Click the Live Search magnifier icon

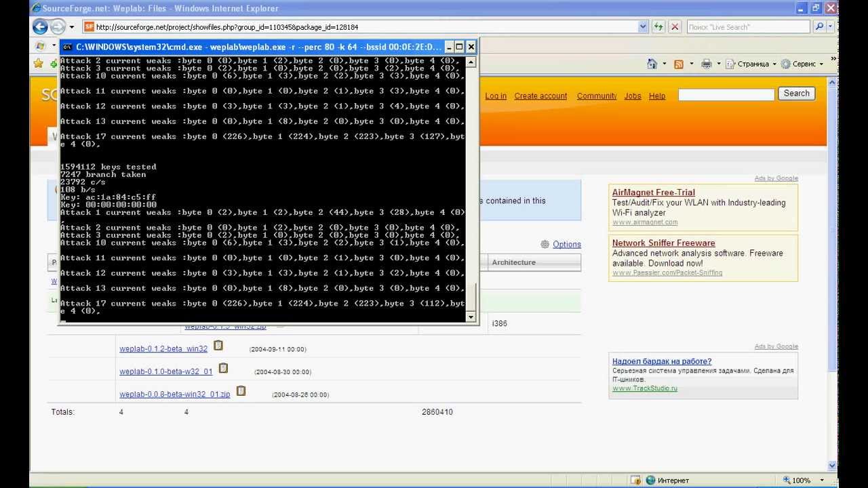tap(819, 27)
